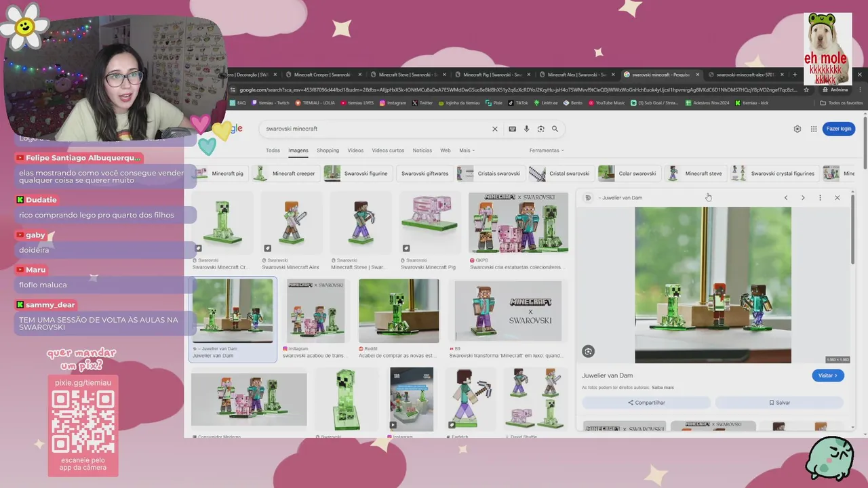This screenshot has width=868, height=488.
Task: Select the Minecraft steve filter chip
Action: (696, 174)
